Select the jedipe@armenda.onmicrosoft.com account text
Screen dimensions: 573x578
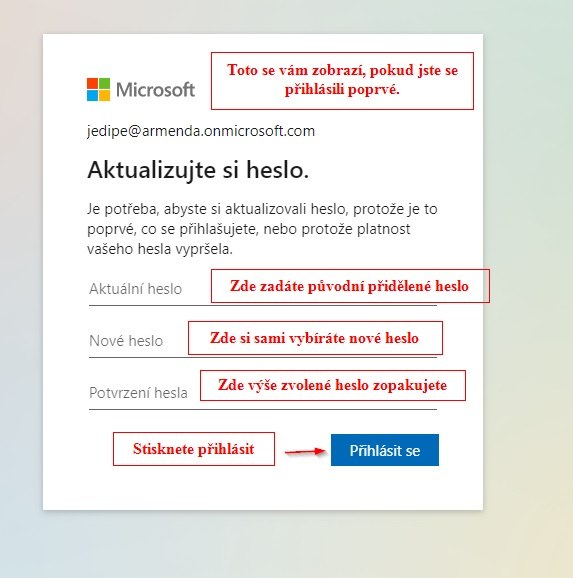(201, 131)
